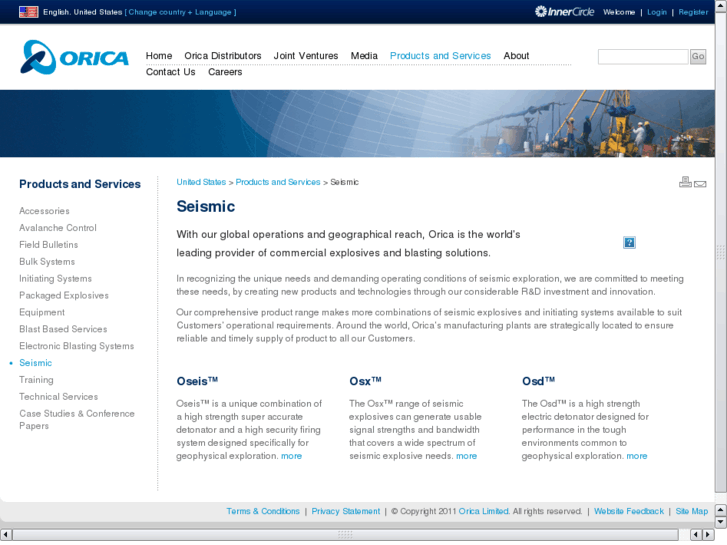Image resolution: width=727 pixels, height=545 pixels.
Task: Email this page via envelope icon
Action: pyautogui.click(x=700, y=184)
